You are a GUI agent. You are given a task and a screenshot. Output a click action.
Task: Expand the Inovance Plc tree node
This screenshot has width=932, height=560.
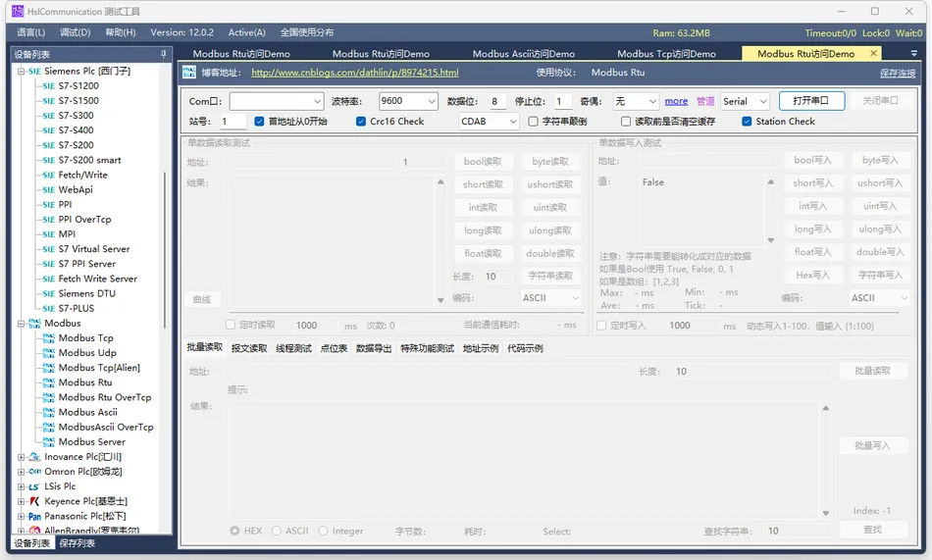(x=21, y=457)
